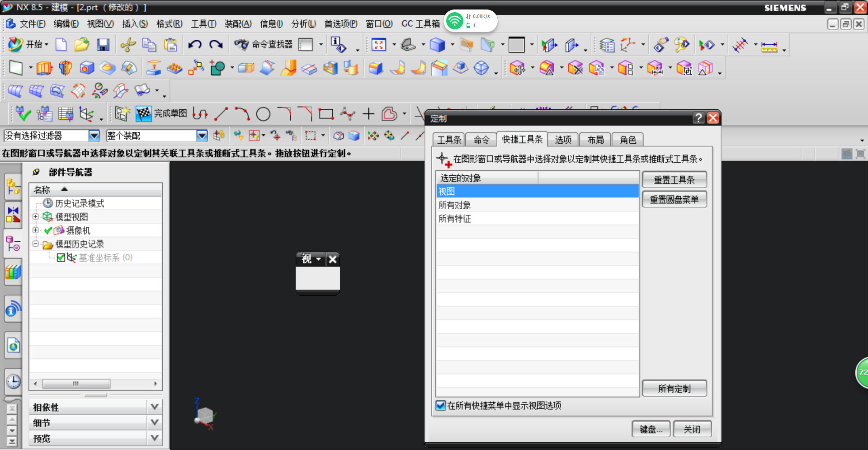
Task: Open the Constraint Navigator sidebar icon
Action: coord(13,215)
